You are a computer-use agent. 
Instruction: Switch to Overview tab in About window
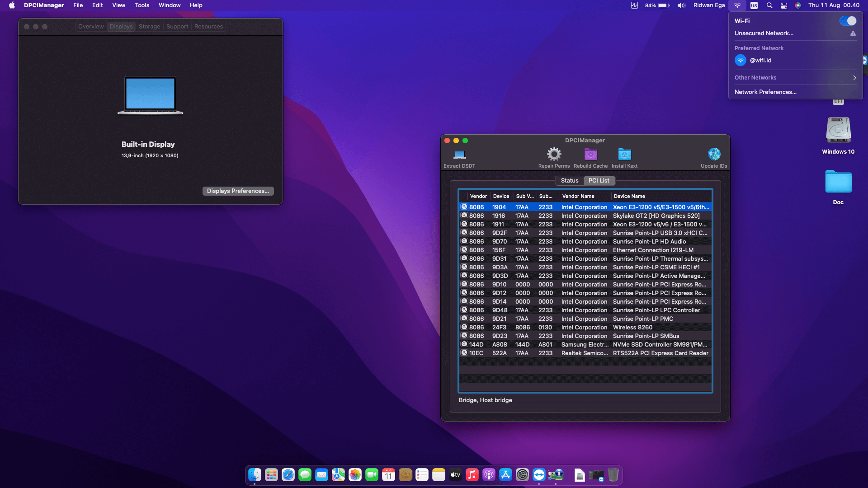point(91,27)
